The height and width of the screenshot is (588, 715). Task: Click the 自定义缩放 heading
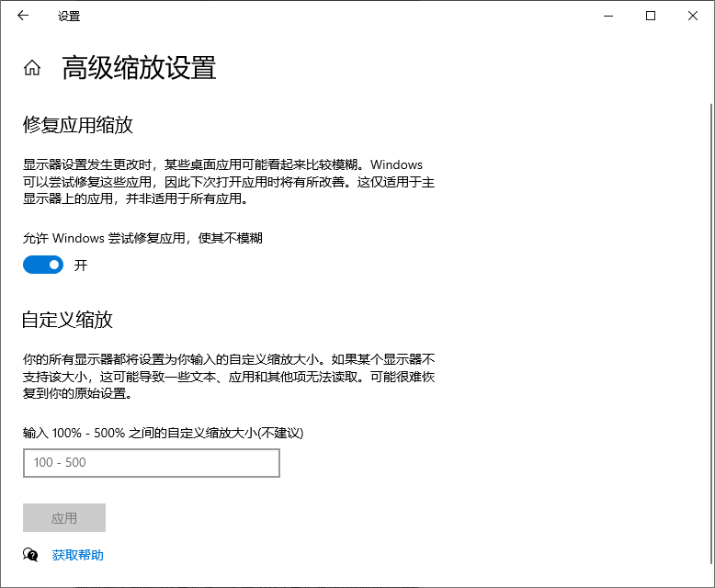pos(67,320)
